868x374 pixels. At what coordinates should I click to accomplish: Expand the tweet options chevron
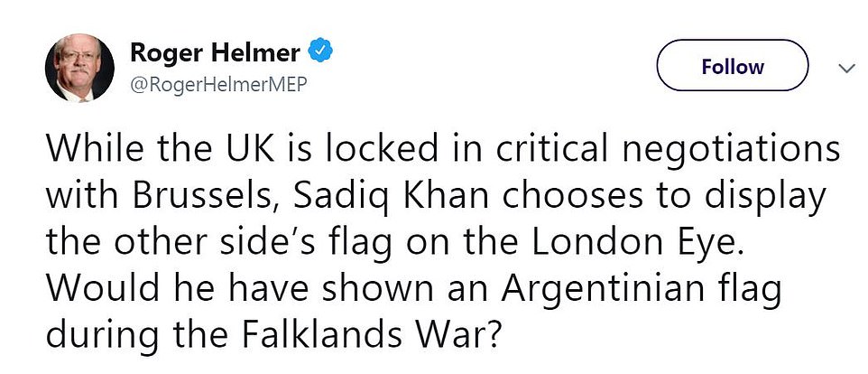(846, 68)
